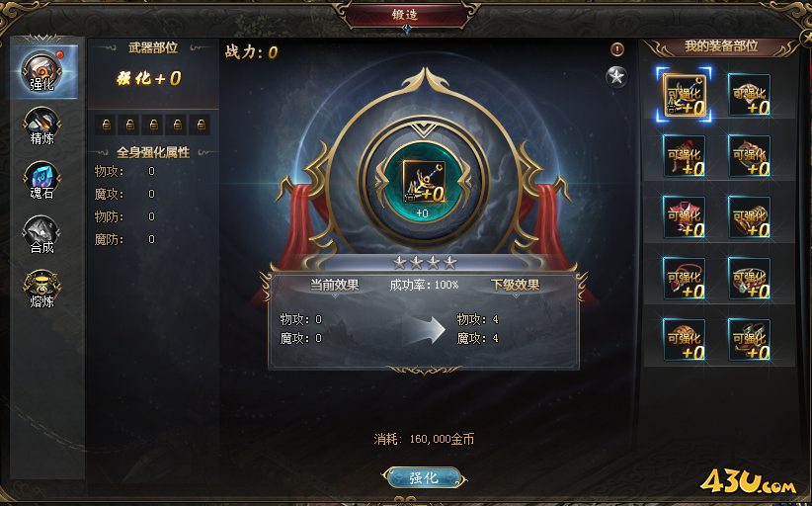Select the necklace equipment slot
This screenshot has width=812, height=506.
tap(684, 279)
